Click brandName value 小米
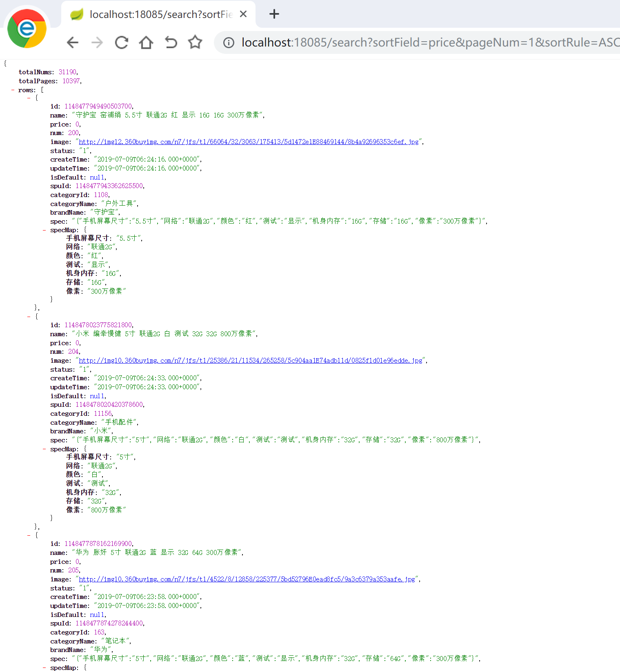This screenshot has width=620, height=672. 101,431
